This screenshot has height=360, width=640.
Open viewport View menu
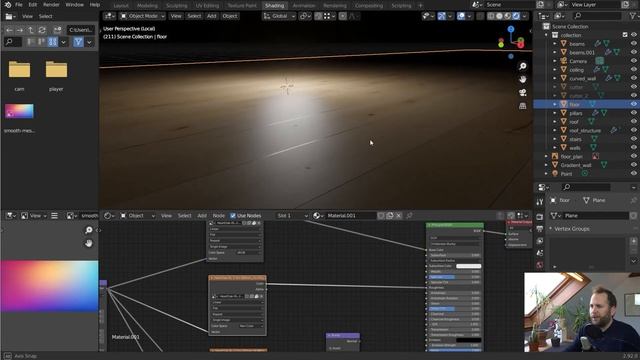176,16
